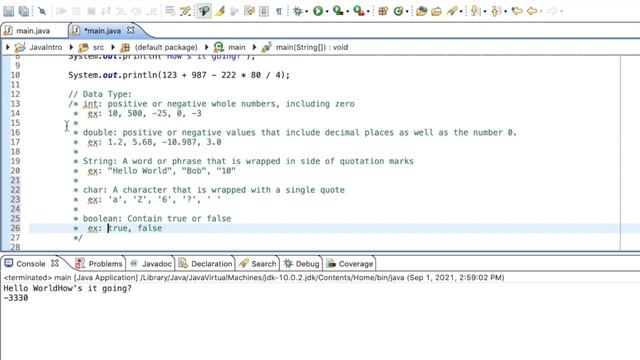Open the External Tools dropdown arrow
Screen dimensions: 640x360
point(368,11)
